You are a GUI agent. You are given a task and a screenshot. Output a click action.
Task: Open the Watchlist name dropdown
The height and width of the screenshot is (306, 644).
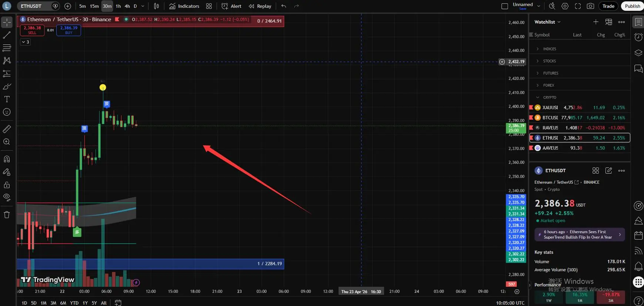547,22
